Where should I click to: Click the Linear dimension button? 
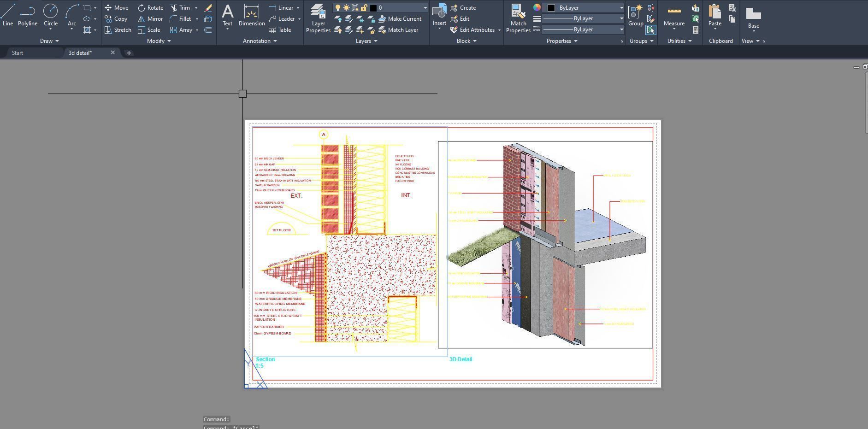[281, 8]
